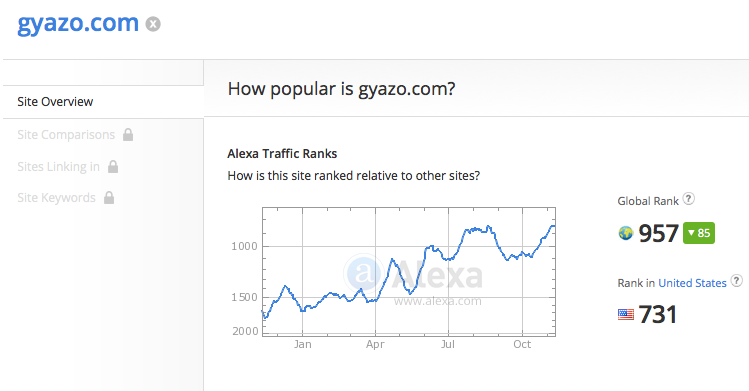The image size is (749, 391).
Task: Click the gyazo.com site title
Action: tap(78, 24)
